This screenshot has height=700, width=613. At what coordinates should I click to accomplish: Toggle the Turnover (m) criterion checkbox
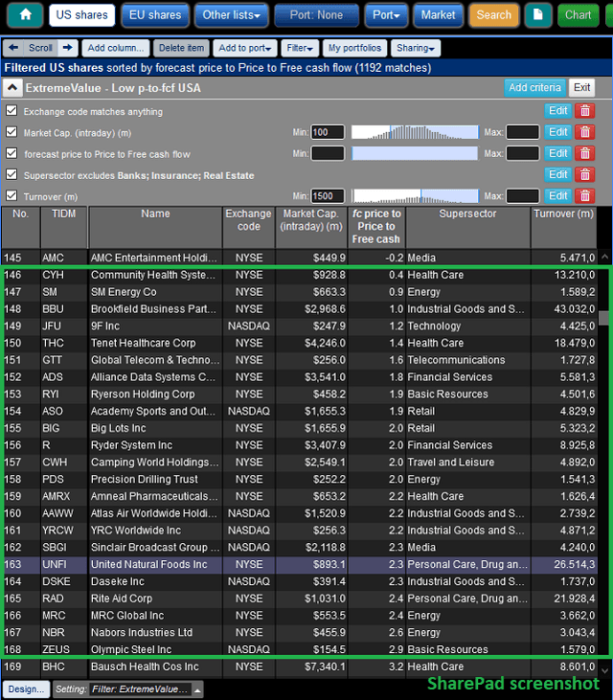tap(11, 196)
